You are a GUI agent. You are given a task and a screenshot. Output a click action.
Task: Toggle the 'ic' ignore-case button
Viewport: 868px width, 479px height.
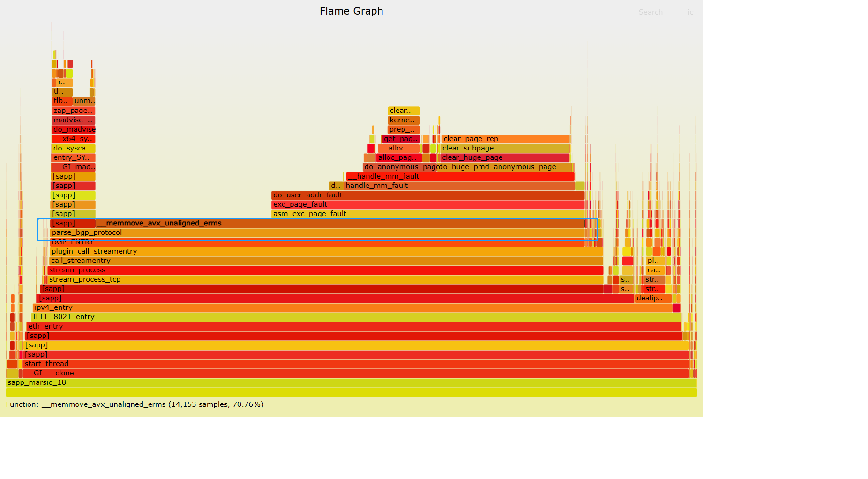(690, 12)
